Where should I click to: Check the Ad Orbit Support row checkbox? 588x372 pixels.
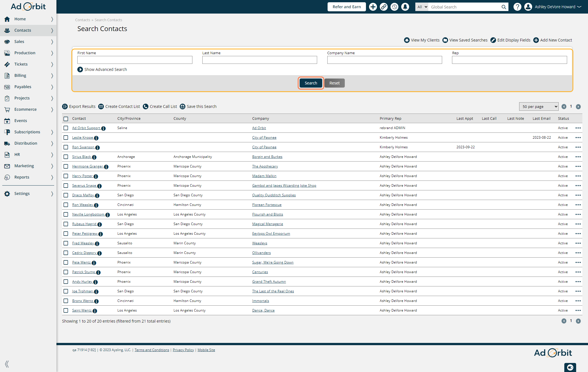[x=66, y=128]
